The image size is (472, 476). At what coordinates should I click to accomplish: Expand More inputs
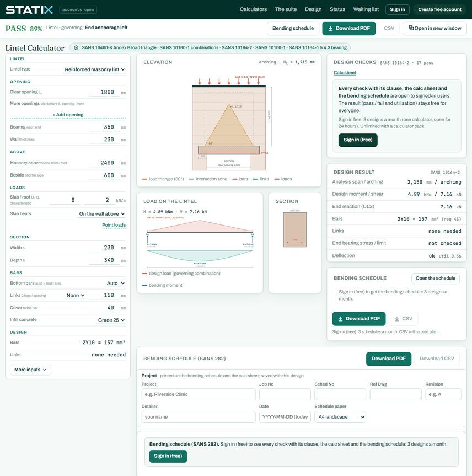(x=30, y=370)
